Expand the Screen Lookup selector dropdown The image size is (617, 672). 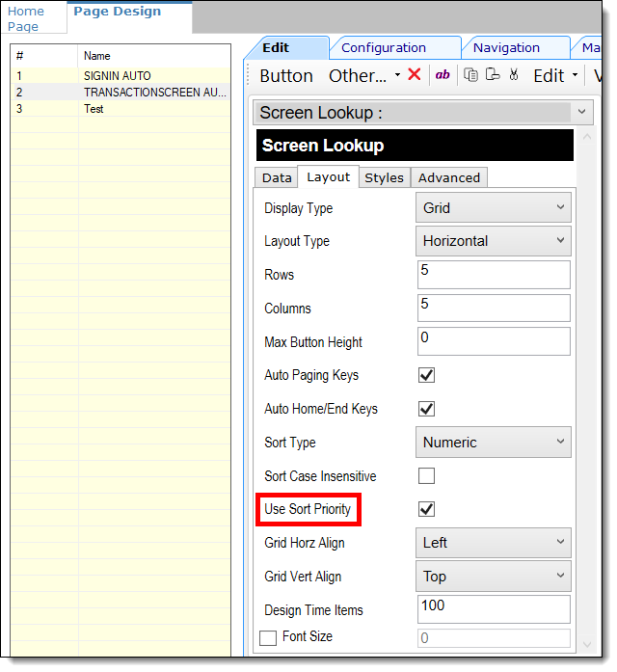(x=423, y=112)
